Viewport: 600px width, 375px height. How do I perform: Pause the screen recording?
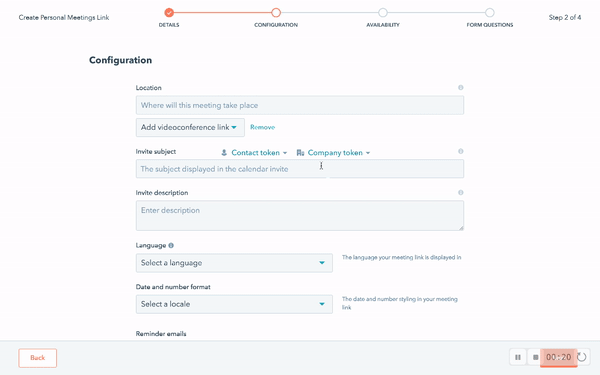[518, 357]
